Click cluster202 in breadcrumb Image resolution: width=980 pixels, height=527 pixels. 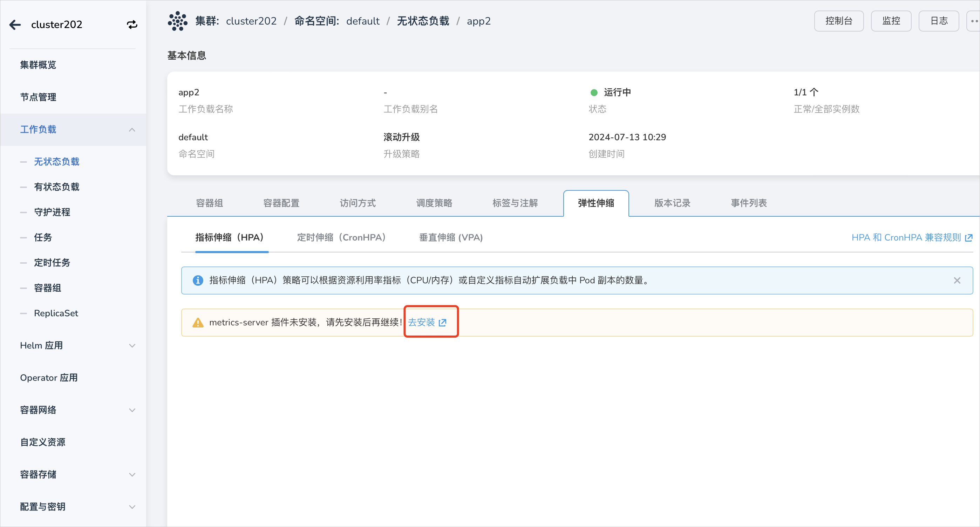[251, 21]
